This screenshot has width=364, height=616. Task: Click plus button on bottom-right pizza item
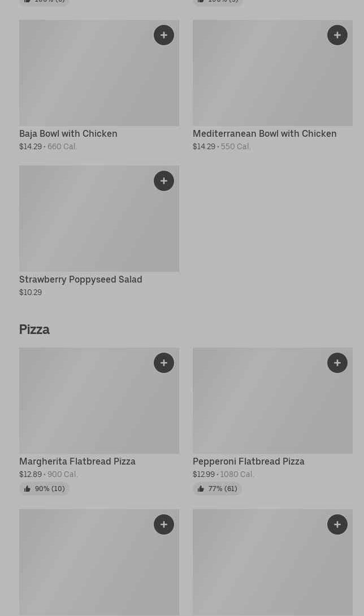(x=337, y=524)
